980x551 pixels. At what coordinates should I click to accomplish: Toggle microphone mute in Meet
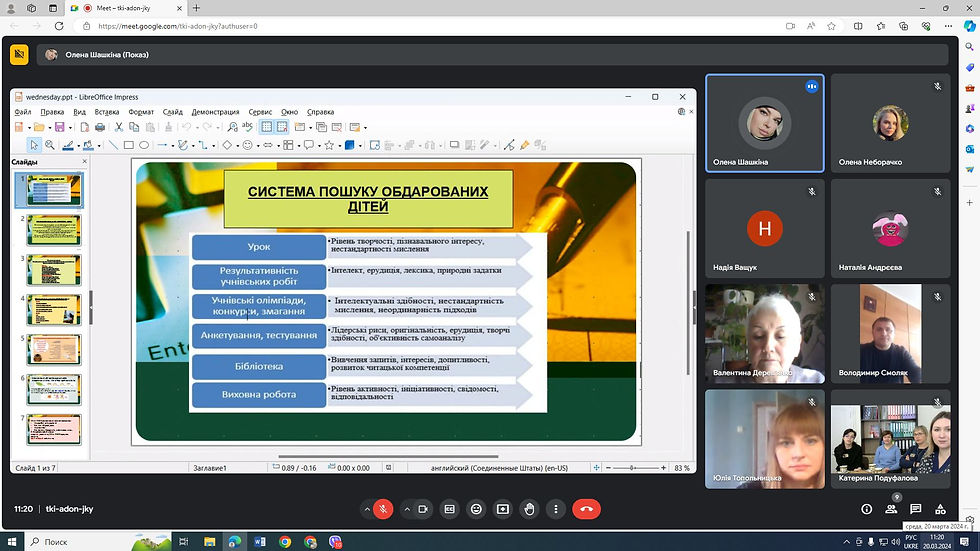click(383, 509)
